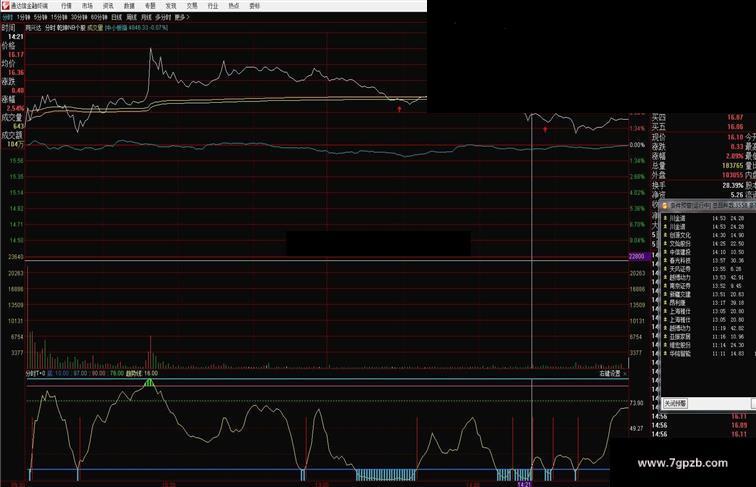Switch to the 15分钟 period tab
The height and width of the screenshot is (487, 756).
click(x=59, y=17)
